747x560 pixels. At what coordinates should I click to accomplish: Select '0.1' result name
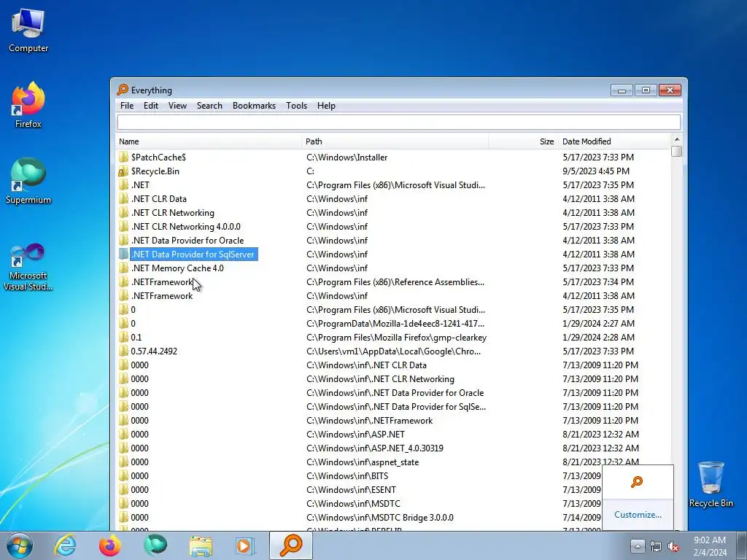[136, 338]
